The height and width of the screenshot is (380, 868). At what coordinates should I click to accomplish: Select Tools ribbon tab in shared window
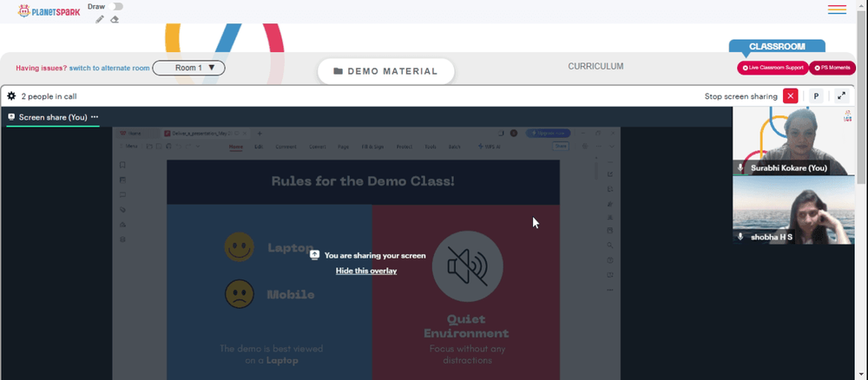pos(431,147)
